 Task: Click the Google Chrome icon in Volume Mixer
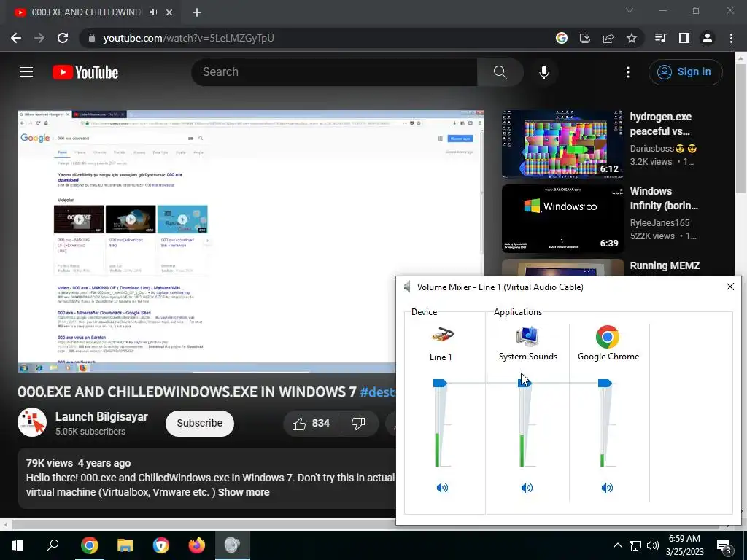[x=608, y=337]
